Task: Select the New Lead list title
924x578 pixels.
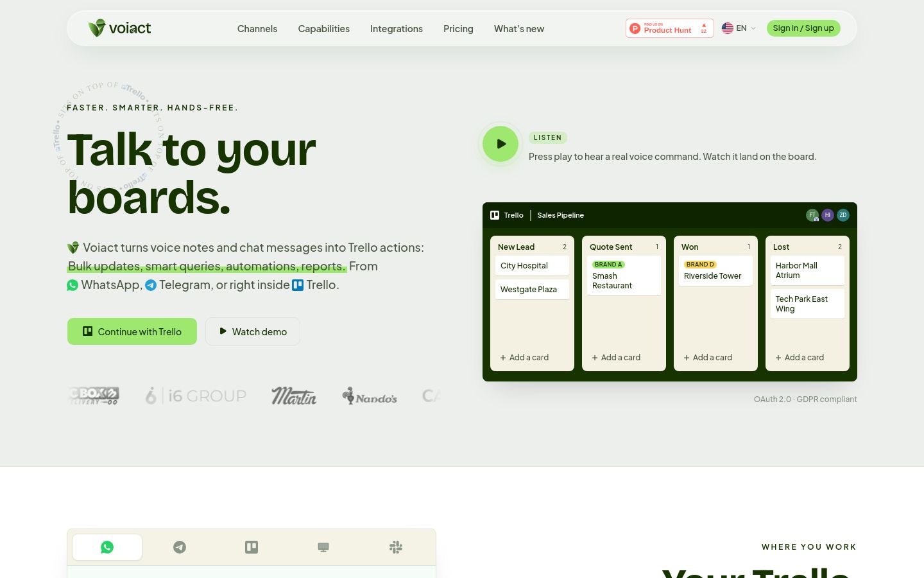Action: point(516,247)
